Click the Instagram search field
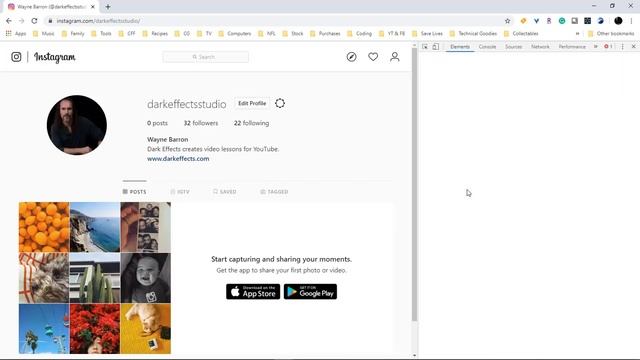This screenshot has height=360, width=640. pos(206,57)
